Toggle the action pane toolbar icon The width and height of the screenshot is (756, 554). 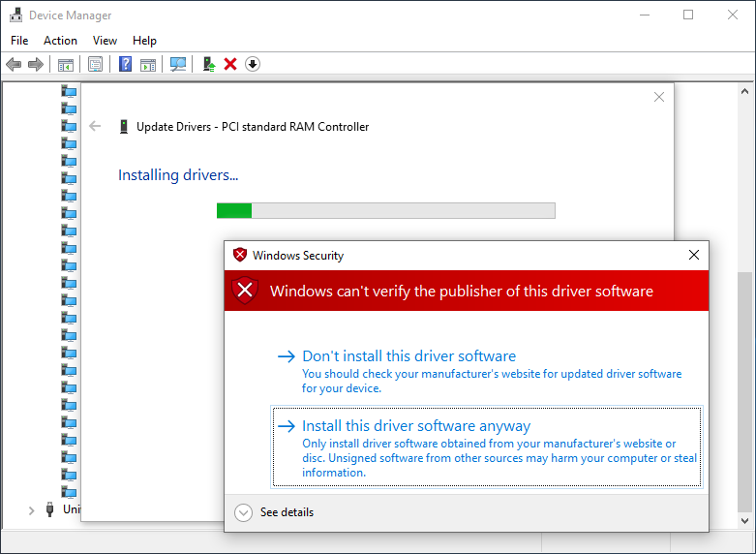pos(148,64)
